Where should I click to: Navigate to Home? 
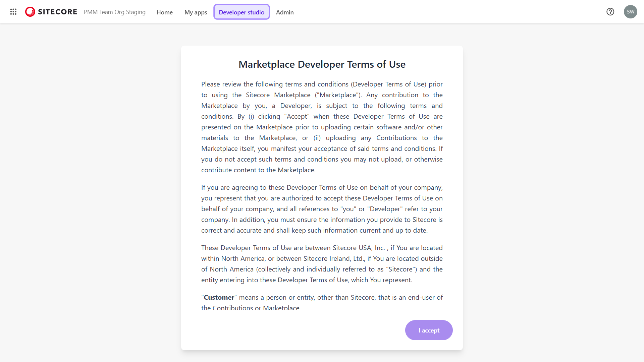pos(164,12)
